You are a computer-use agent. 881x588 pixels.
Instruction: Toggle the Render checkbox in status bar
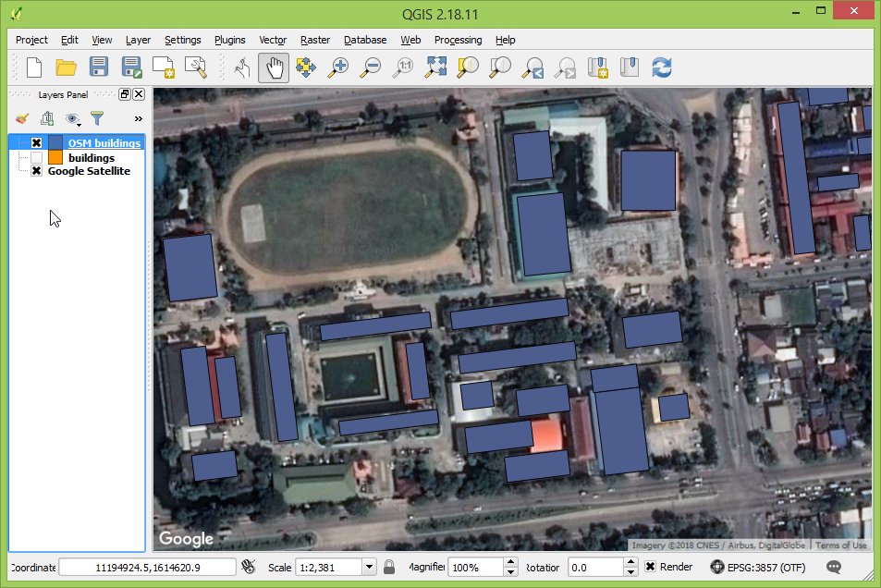[651, 567]
